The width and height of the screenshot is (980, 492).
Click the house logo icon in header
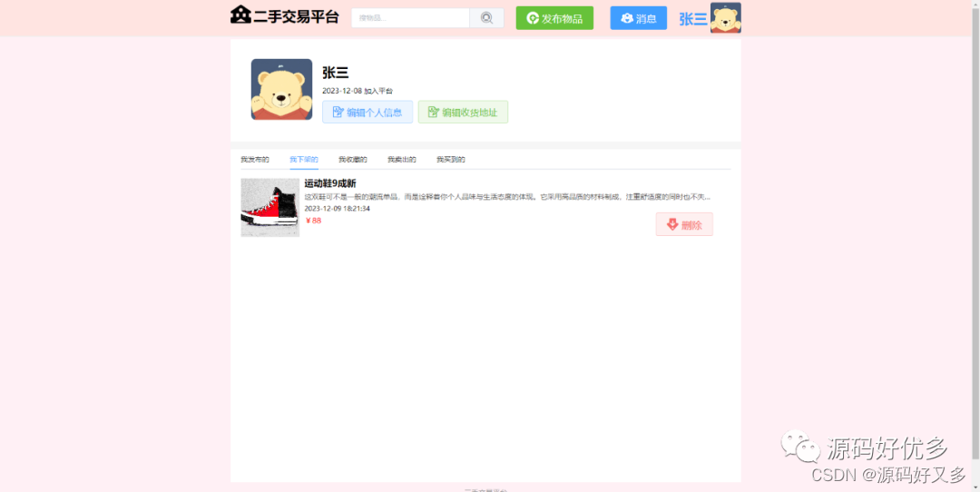tap(240, 15)
